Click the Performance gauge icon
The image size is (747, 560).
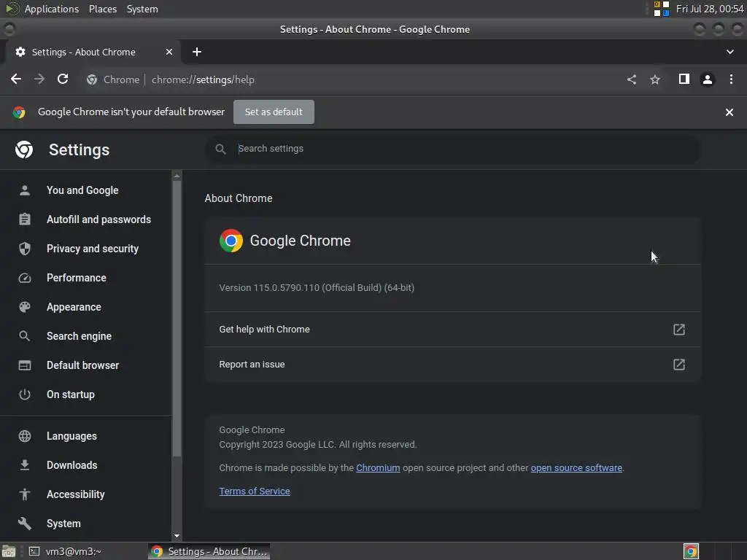pos(25,278)
